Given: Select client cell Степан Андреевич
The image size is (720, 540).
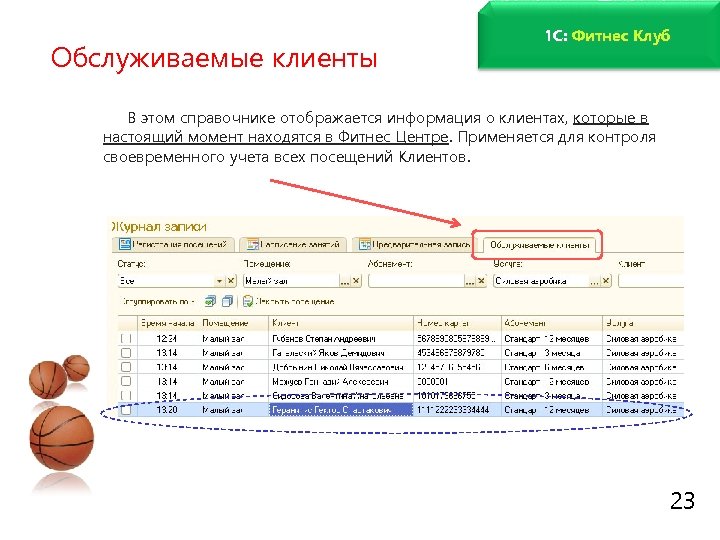Looking at the screenshot, I should [x=341, y=339].
